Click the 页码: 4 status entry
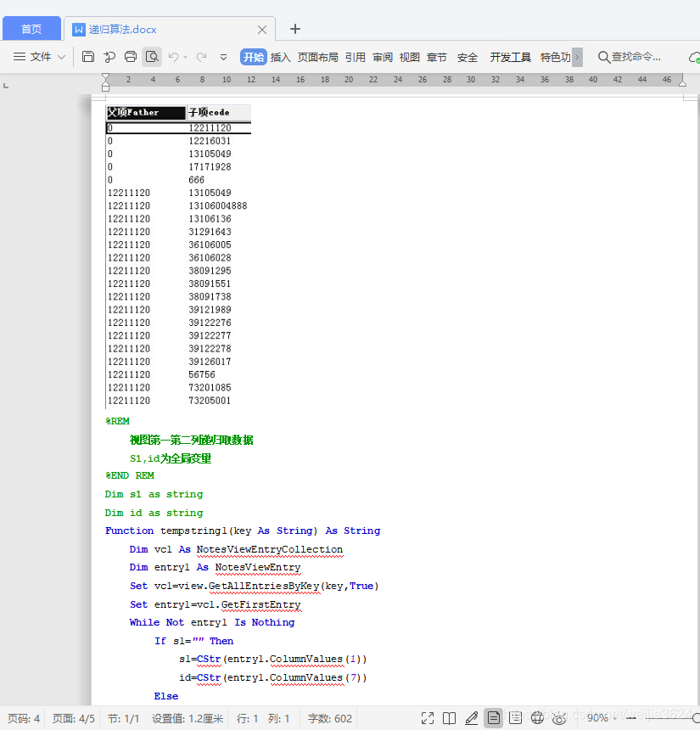Image resolution: width=700 pixels, height=730 pixels. pyautogui.click(x=23, y=718)
